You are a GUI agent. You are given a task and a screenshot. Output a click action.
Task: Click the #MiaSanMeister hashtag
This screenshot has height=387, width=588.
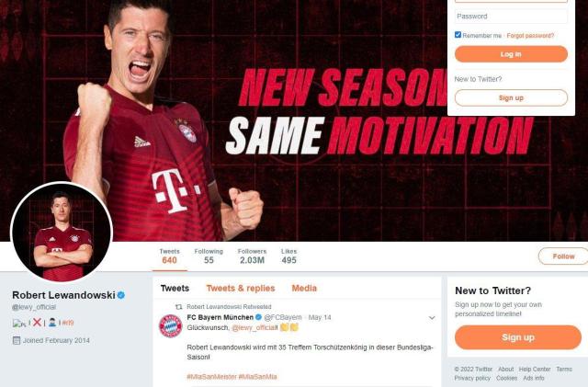210,377
